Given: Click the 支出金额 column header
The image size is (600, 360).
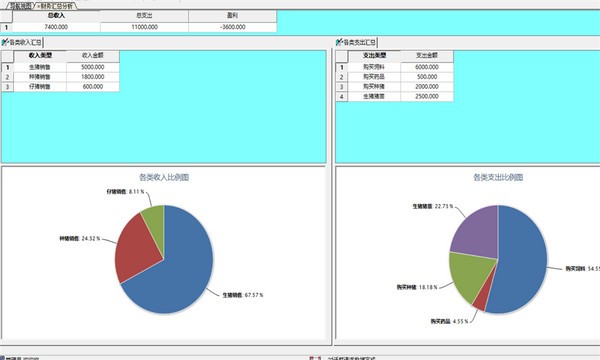Looking at the screenshot, I should (427, 56).
